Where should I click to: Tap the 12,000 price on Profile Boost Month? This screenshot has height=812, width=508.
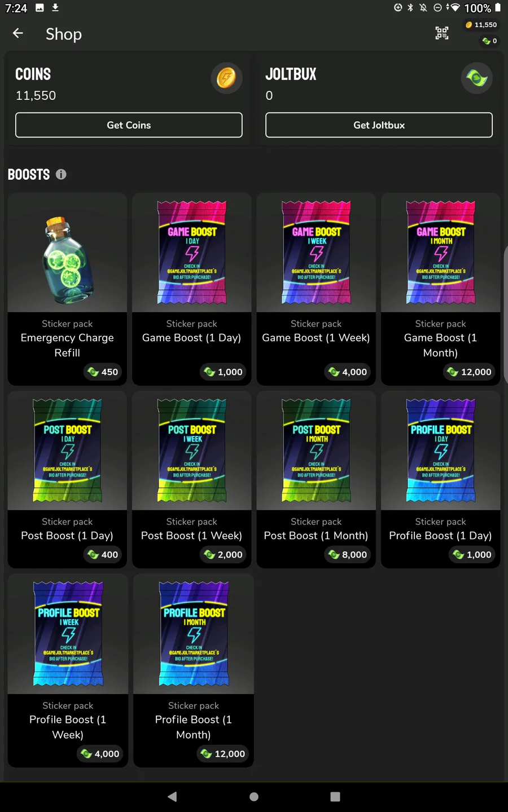(223, 754)
